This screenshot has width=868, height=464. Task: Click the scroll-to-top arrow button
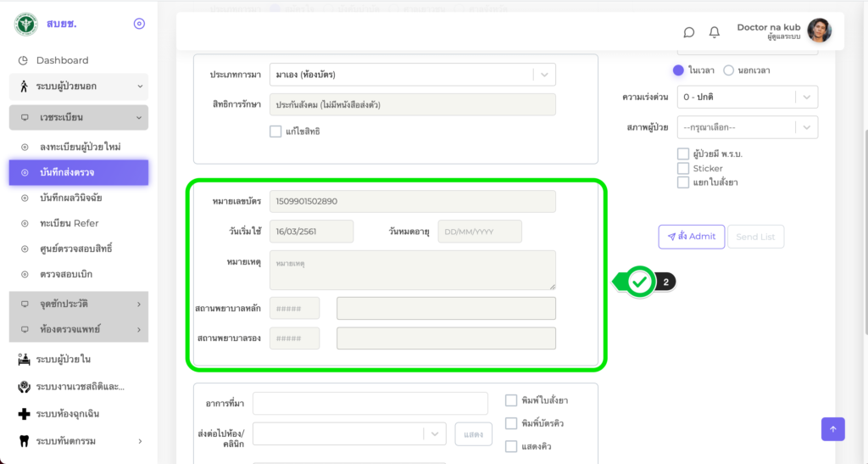[x=832, y=429]
